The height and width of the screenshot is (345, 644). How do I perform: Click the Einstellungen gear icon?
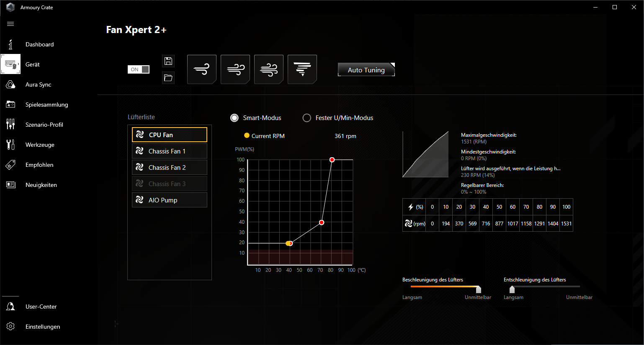(x=10, y=327)
